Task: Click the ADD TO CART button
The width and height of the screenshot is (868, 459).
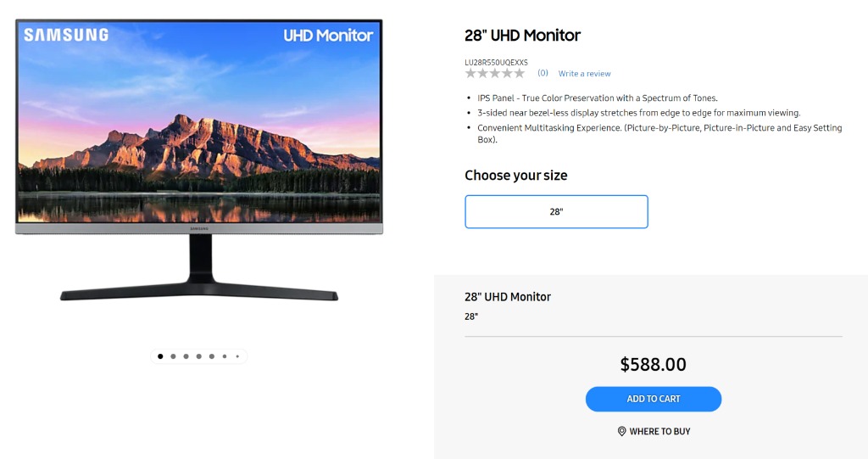Action: [654, 399]
